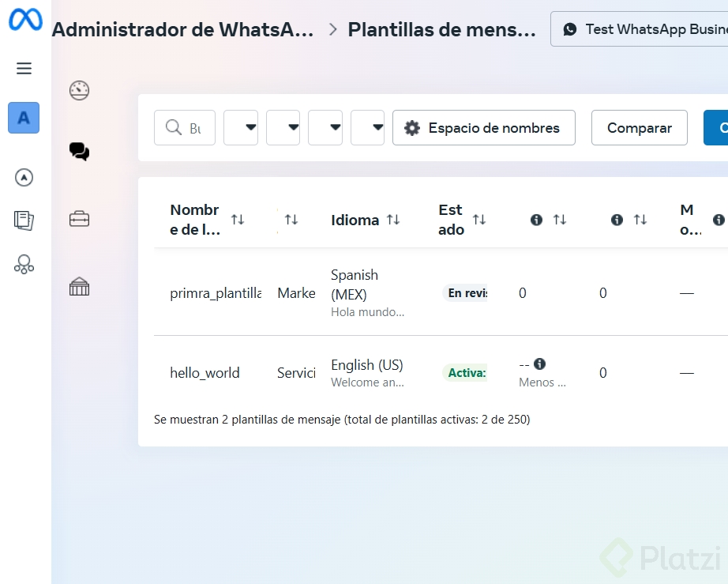Open the Test WhatsApp Business account selector
This screenshot has width=728, height=584.
tap(640, 28)
